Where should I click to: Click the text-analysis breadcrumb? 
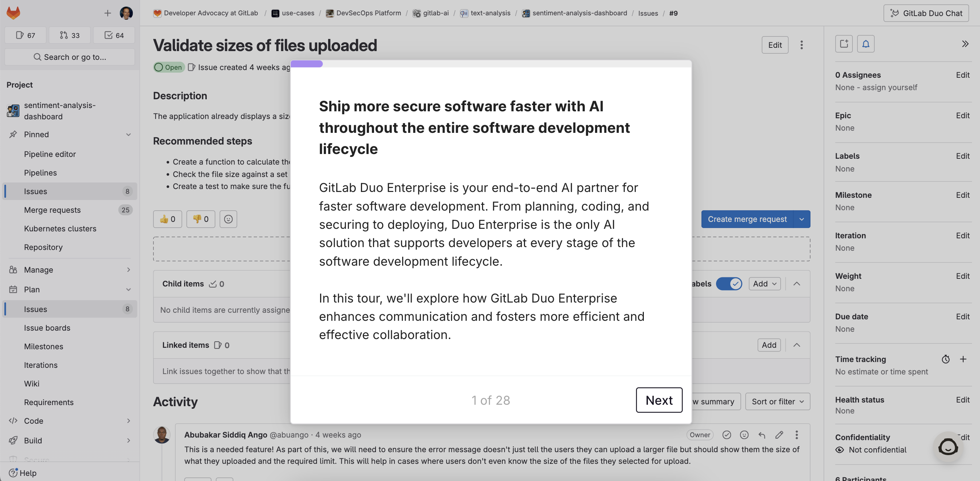click(485, 14)
